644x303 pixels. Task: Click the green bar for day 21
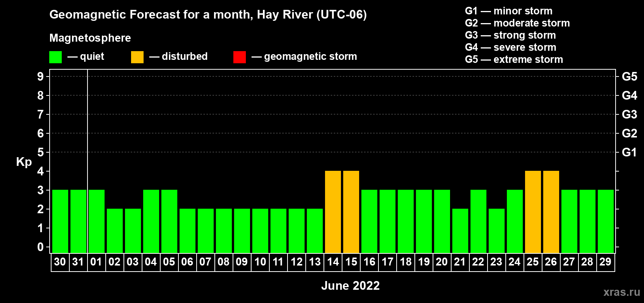click(x=460, y=231)
